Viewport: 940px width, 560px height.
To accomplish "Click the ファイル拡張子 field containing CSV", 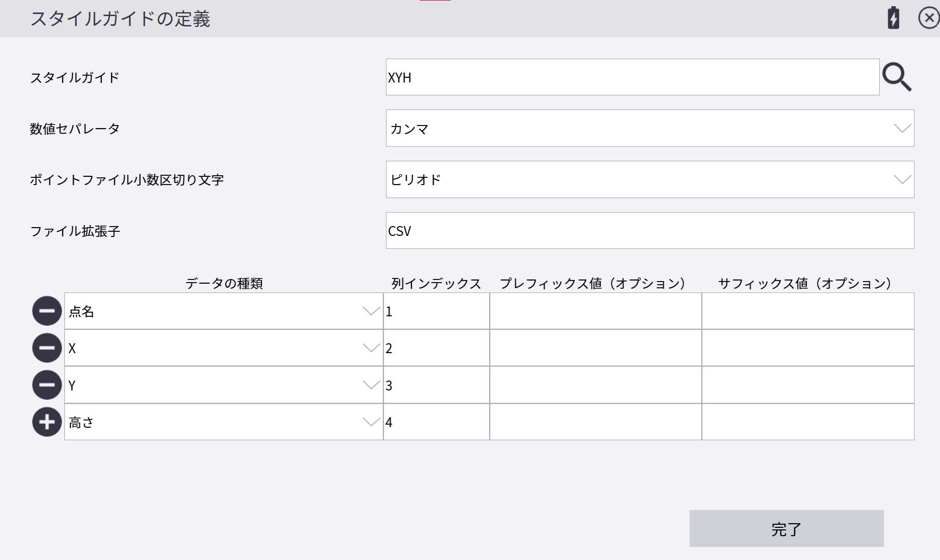I will coord(649,231).
